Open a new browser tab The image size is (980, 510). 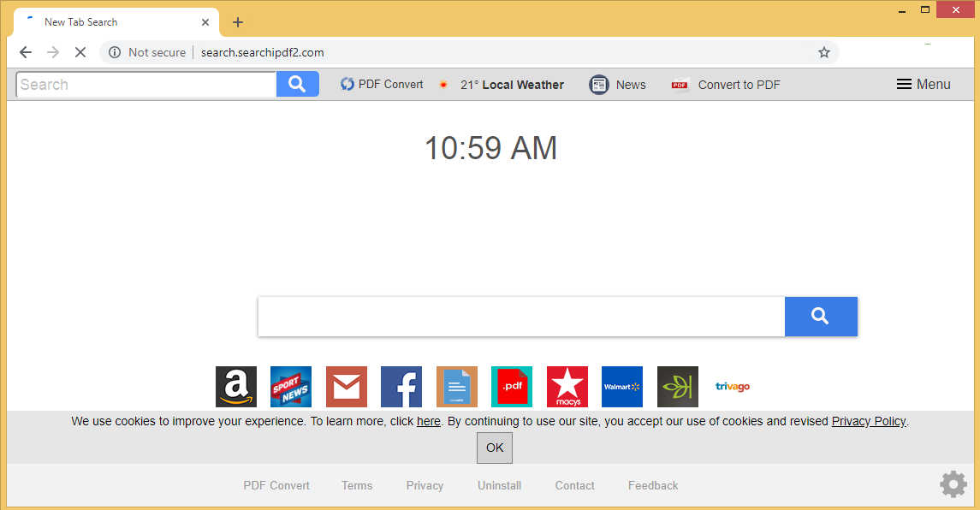tap(237, 22)
